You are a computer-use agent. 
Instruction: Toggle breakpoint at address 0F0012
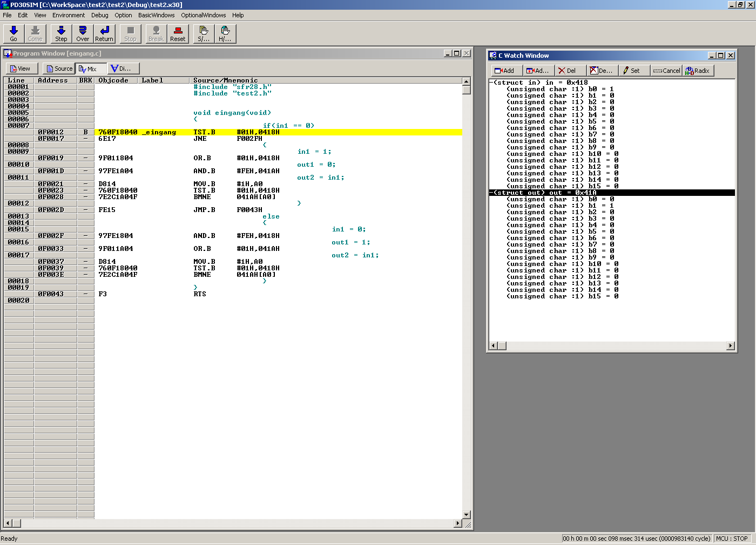tap(85, 132)
